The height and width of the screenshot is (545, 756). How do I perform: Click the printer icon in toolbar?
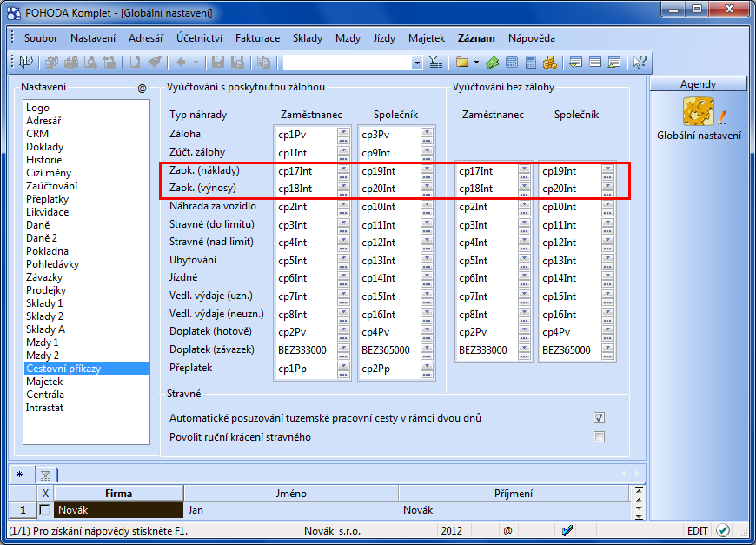(x=71, y=62)
